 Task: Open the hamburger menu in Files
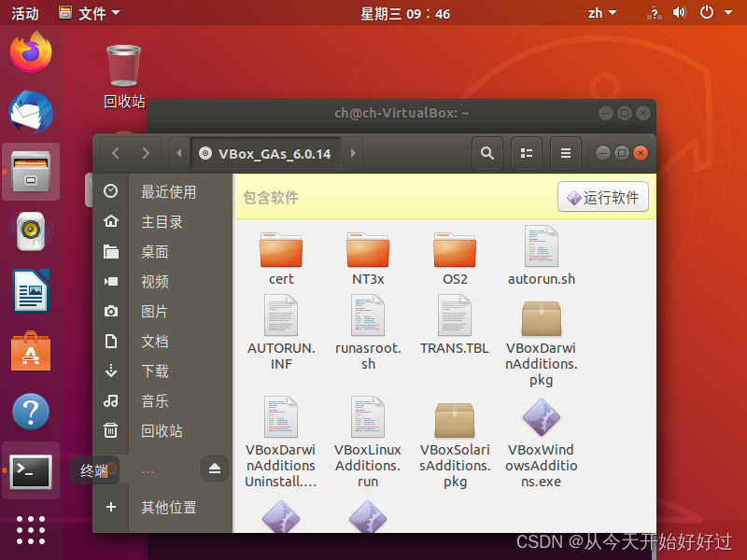pos(565,153)
